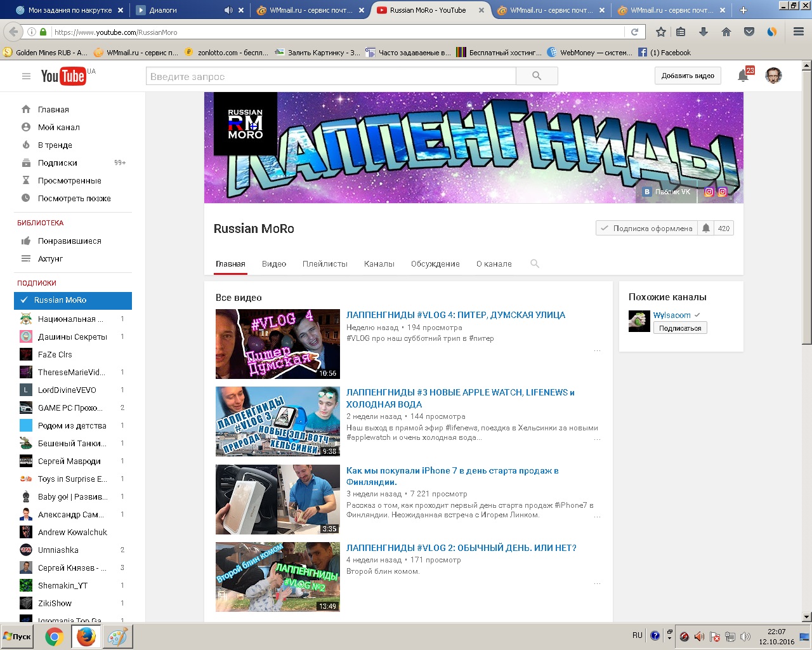Image resolution: width=812 pixels, height=650 pixels.
Task: Switch to the Видео channel tab
Action: (x=274, y=263)
